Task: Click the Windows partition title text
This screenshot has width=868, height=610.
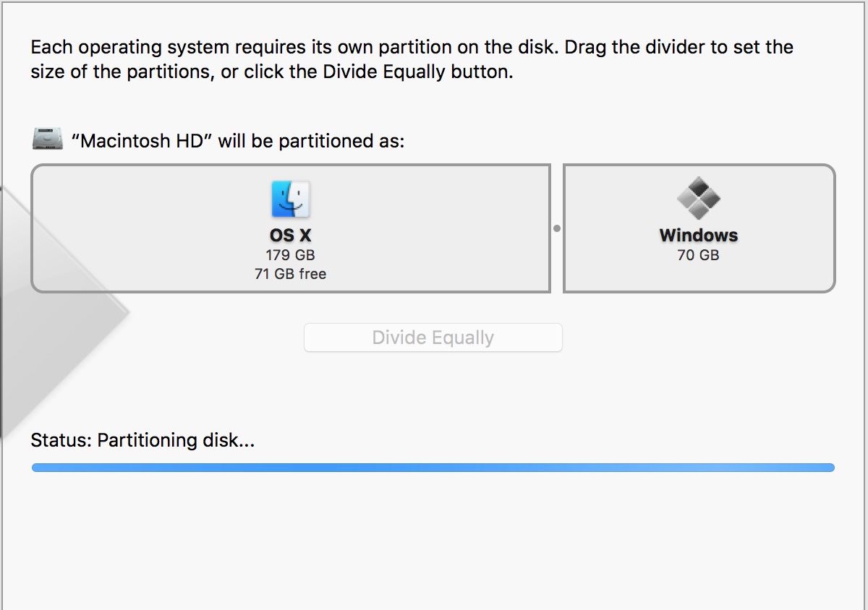Action: 699,235
